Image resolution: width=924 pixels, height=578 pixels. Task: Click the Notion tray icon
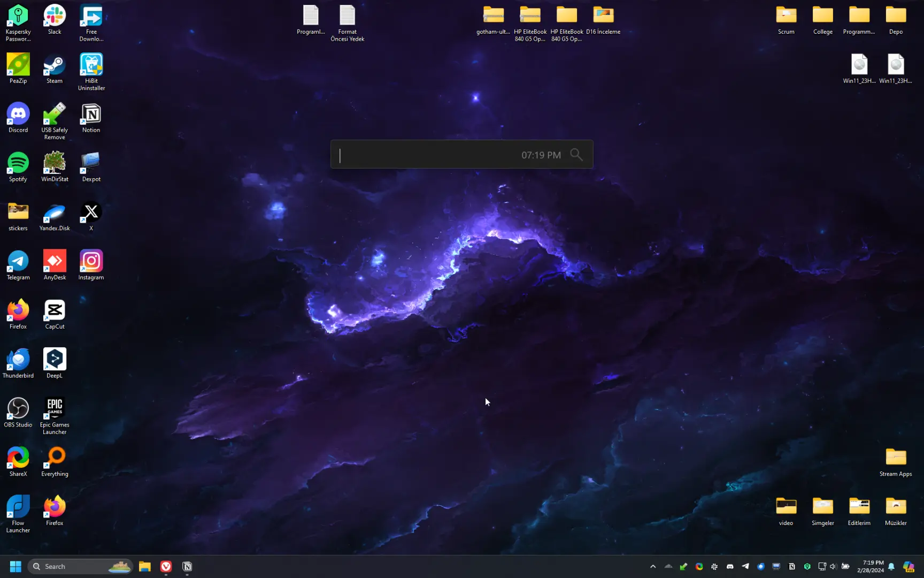coord(792,566)
